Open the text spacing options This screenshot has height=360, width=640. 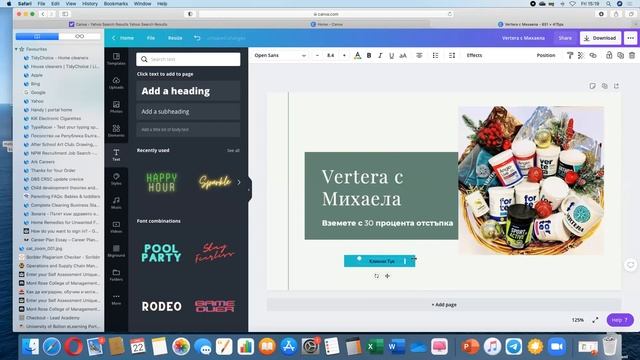pos(452,56)
